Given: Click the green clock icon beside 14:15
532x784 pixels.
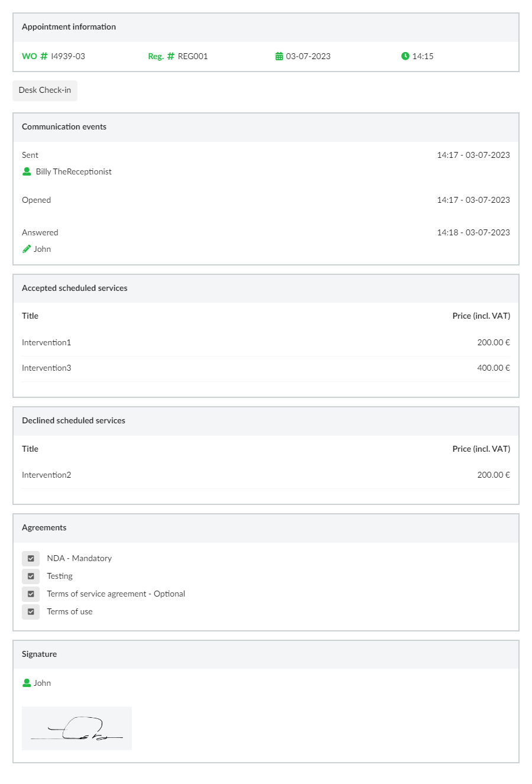Looking at the screenshot, I should coord(405,56).
